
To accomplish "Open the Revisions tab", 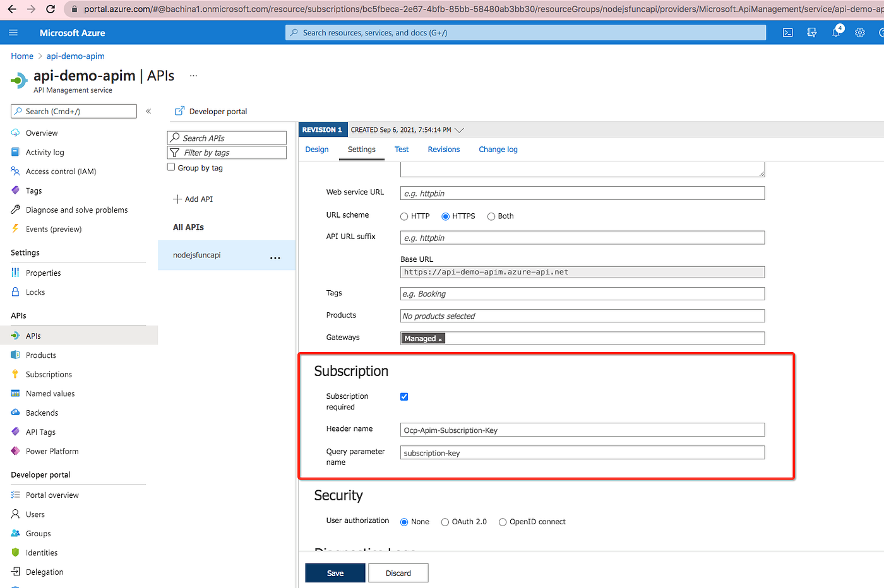I will click(x=444, y=150).
